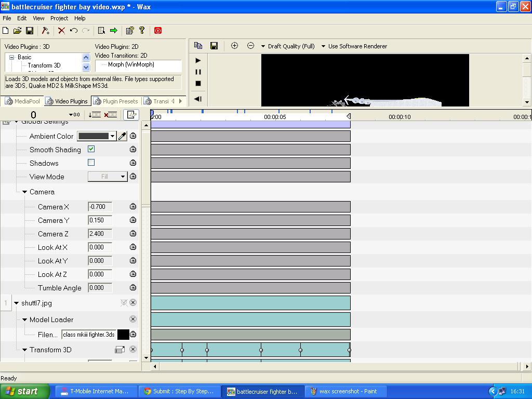Click the Help question mark icon
The image size is (532, 399).
[141, 30]
